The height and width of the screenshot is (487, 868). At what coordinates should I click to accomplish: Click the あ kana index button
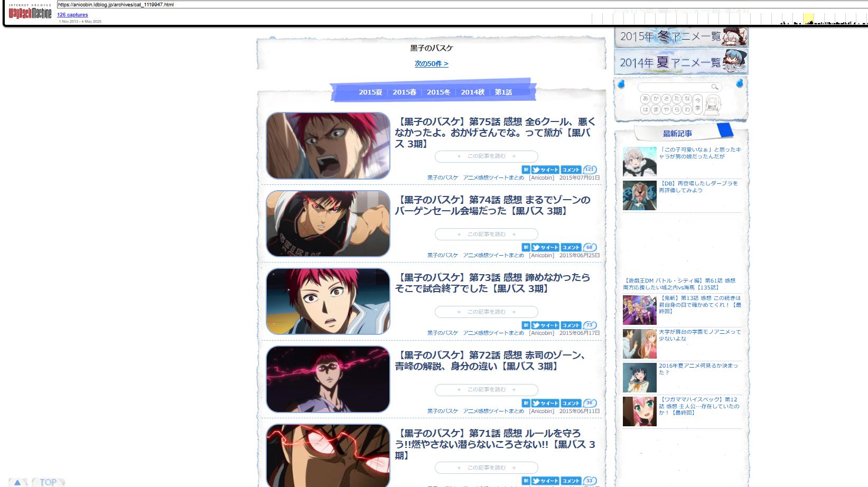coord(645,99)
